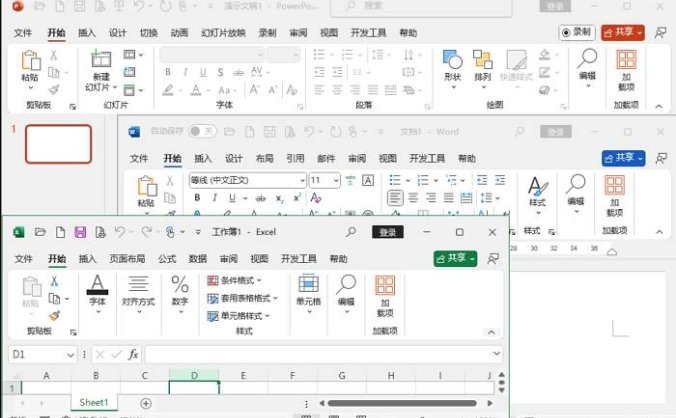
Task: Toggle Underline in the Word ribbon
Action: click(232, 198)
